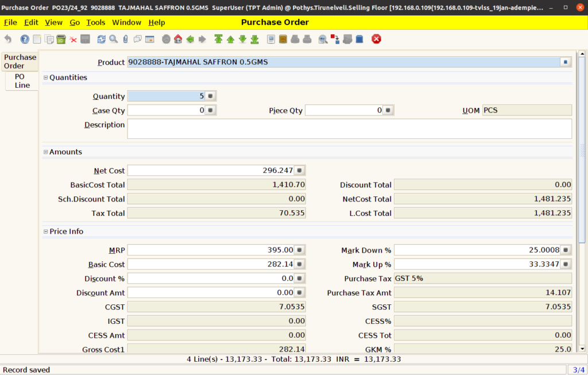
Task: Go to next record with green down arrow
Action: (x=243, y=39)
